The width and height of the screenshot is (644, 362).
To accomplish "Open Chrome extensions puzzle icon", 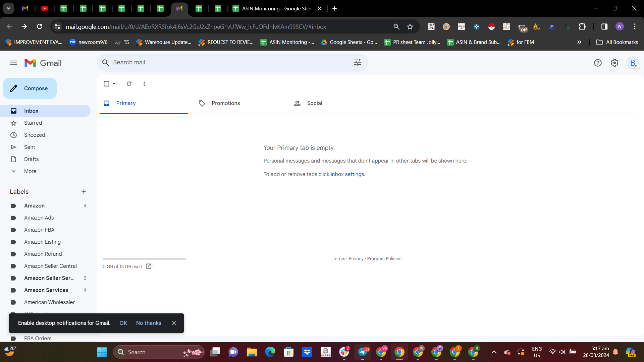I will 582,26.
